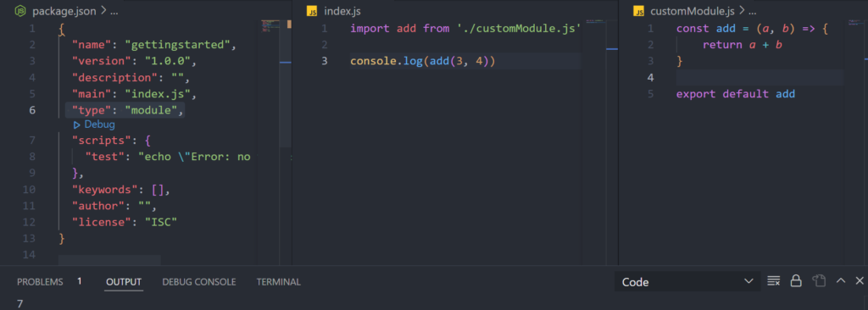Click the vertical scrollbar in package.json editor
868x310 pixels.
click(286, 83)
